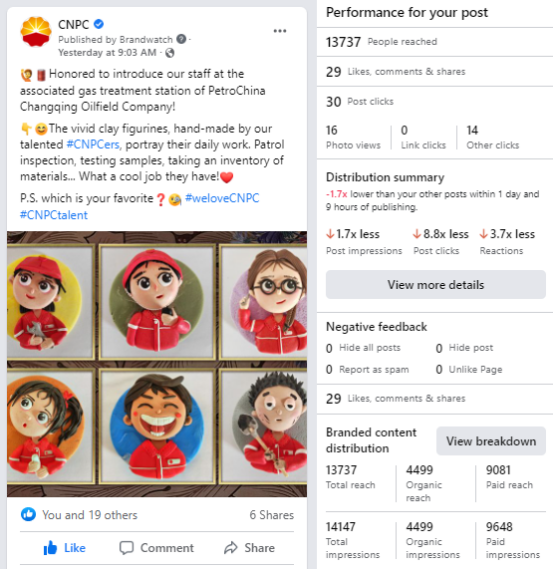554x570 pixels.
Task: Click the Share arrow button
Action: 249,547
